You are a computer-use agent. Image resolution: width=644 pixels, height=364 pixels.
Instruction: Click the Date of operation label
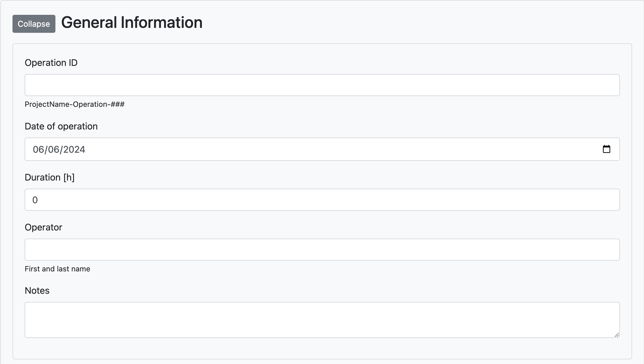tap(61, 126)
